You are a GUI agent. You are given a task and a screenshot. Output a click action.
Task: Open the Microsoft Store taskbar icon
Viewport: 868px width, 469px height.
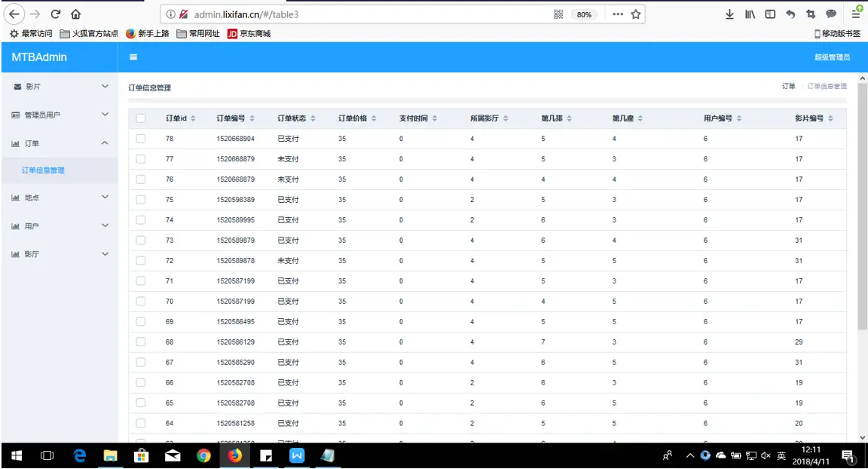point(142,455)
